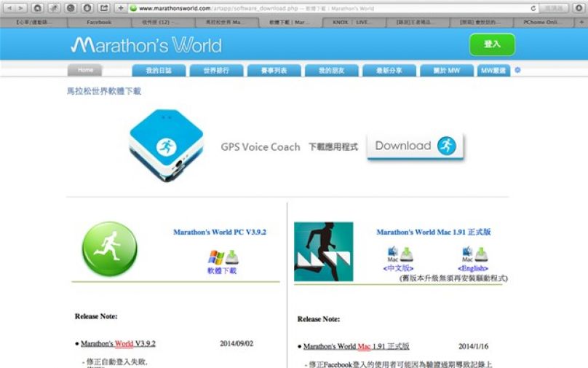Click the Marathon's World Mac 1.91 release note entry
The width and height of the screenshot is (588, 368).
point(357,346)
